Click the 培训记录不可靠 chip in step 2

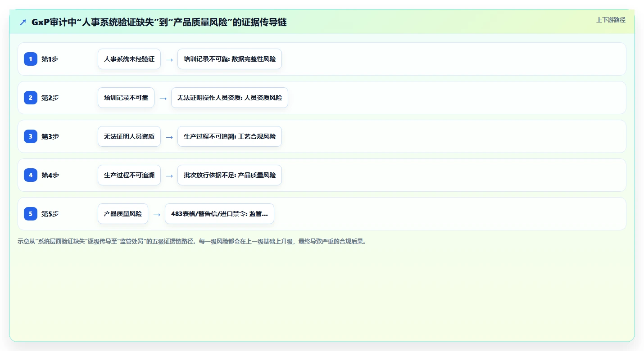126,98
